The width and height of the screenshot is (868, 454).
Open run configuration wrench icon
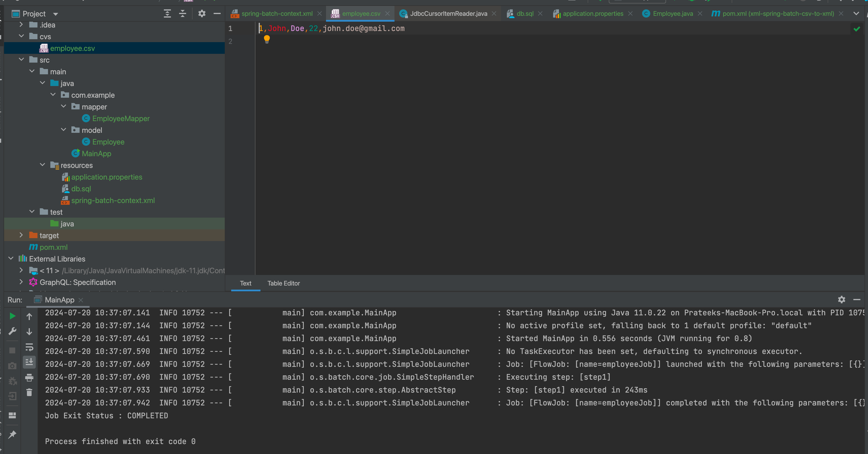coord(13,331)
